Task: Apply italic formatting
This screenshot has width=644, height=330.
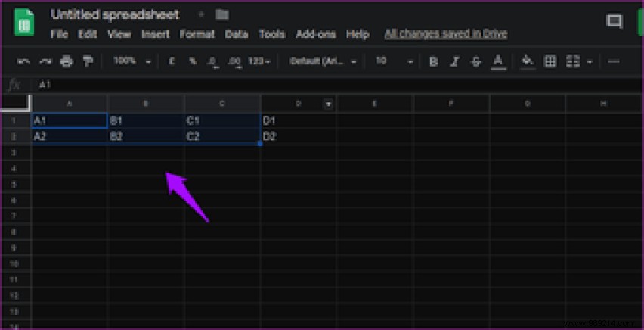Action: pyautogui.click(x=454, y=62)
